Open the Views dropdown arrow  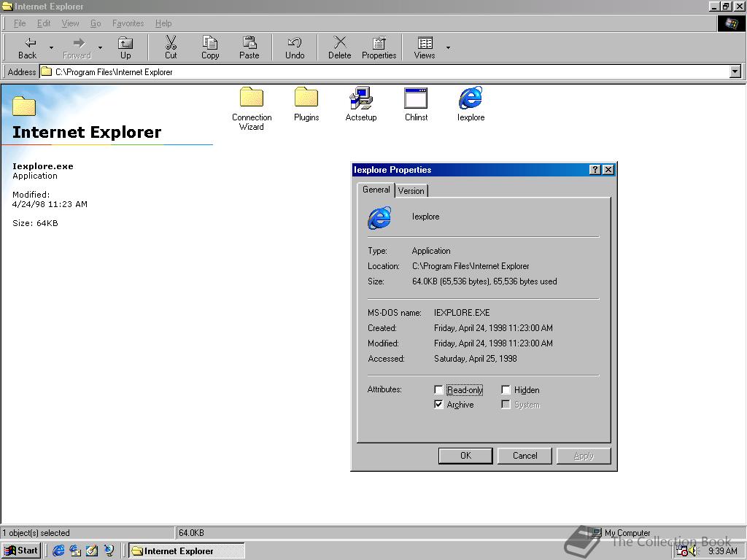(448, 47)
